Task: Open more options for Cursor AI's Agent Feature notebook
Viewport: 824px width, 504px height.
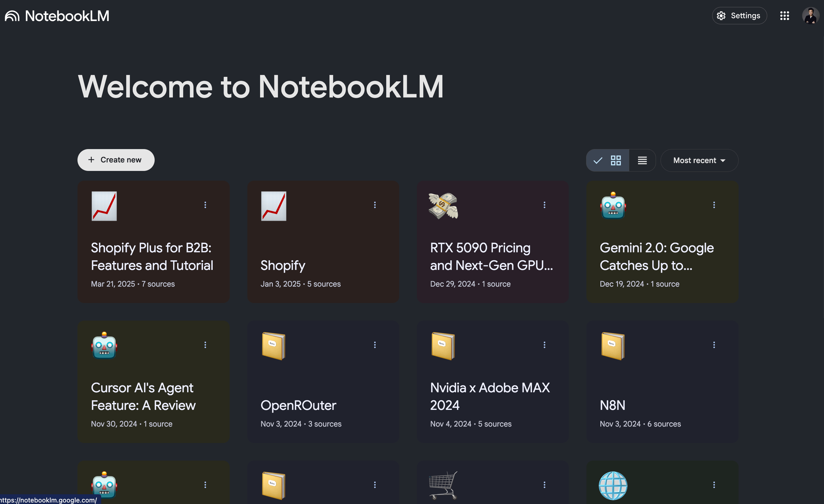Action: pyautogui.click(x=205, y=345)
